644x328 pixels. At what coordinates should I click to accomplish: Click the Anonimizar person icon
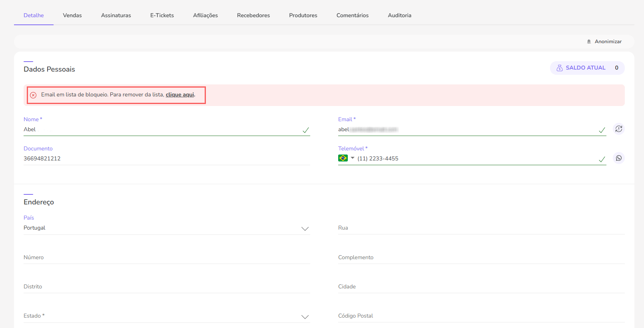(589, 42)
